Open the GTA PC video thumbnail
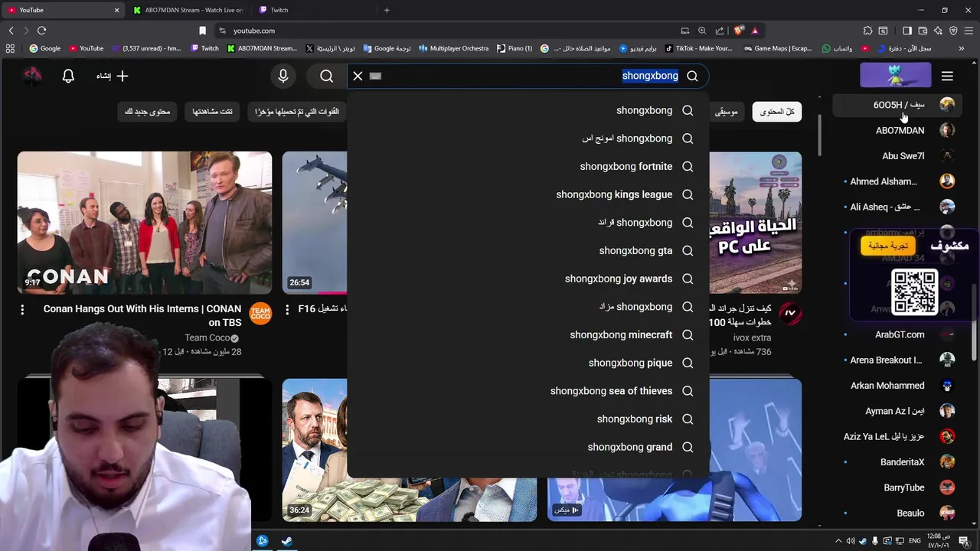980x551 pixels. point(755,223)
